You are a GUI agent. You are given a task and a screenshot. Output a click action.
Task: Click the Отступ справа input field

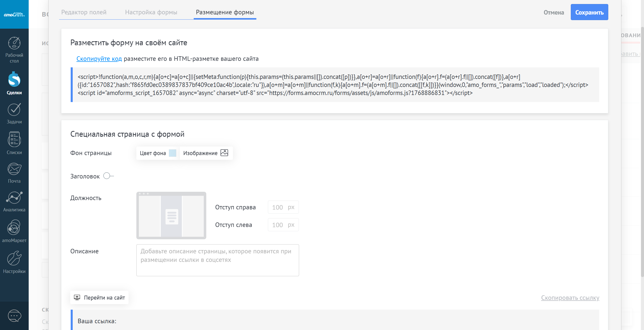tap(279, 207)
